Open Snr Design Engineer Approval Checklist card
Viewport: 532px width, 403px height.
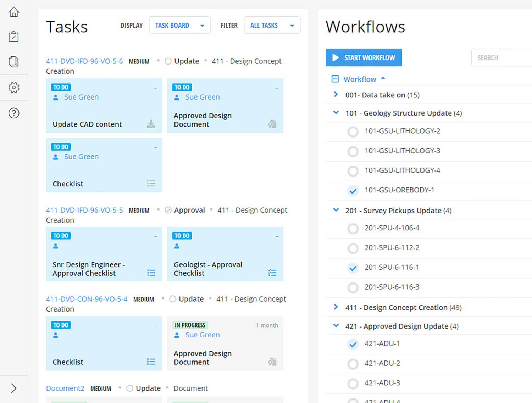(x=104, y=254)
